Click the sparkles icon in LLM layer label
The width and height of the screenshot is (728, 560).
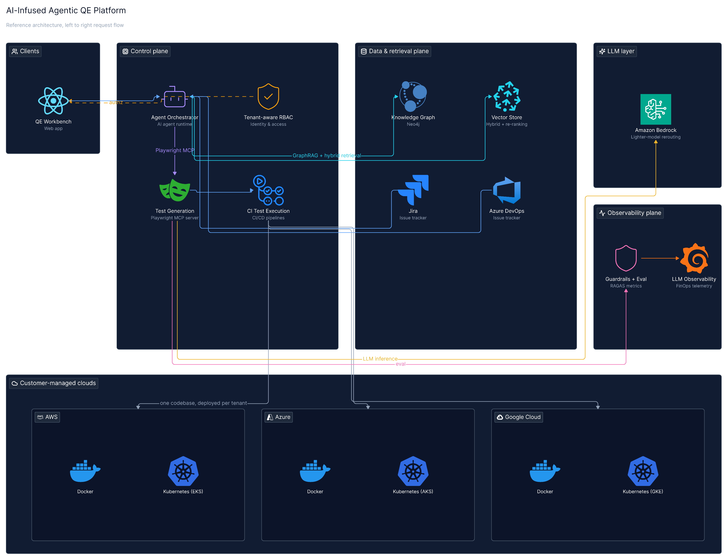(x=602, y=51)
